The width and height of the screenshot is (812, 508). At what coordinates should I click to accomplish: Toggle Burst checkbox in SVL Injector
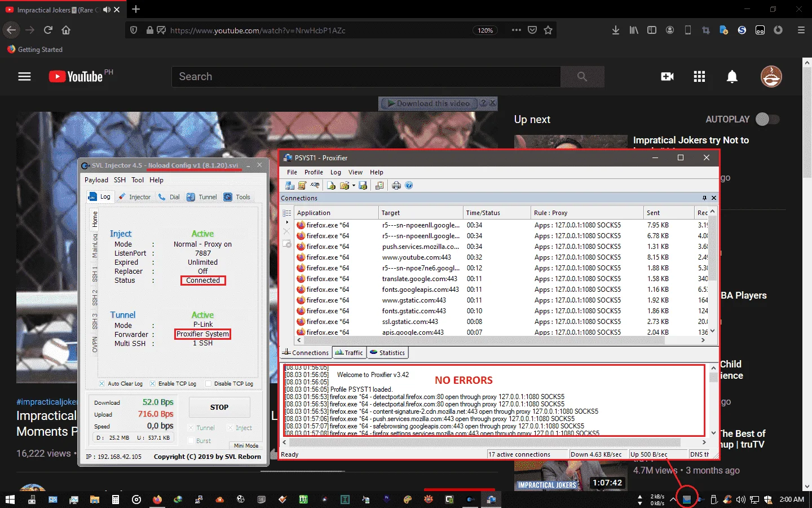tap(191, 441)
